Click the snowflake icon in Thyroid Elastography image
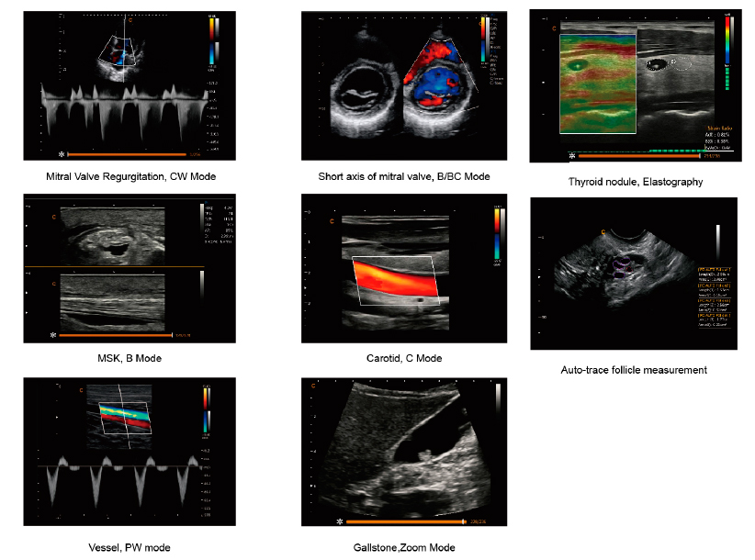The width and height of the screenshot is (755, 560). [x=572, y=156]
